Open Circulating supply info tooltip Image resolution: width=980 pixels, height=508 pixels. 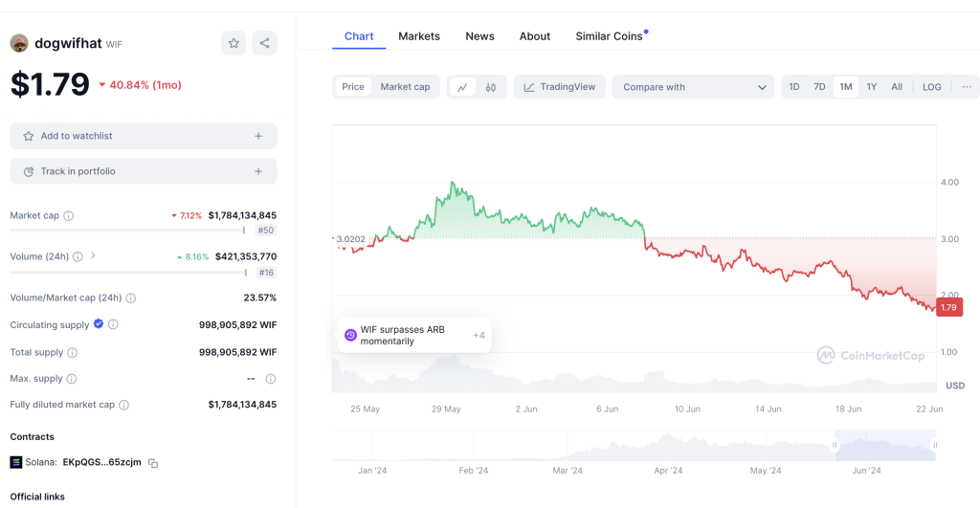click(x=113, y=324)
